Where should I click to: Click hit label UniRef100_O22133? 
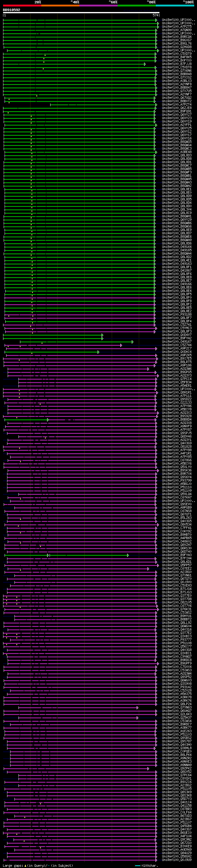(x=177, y=403)
